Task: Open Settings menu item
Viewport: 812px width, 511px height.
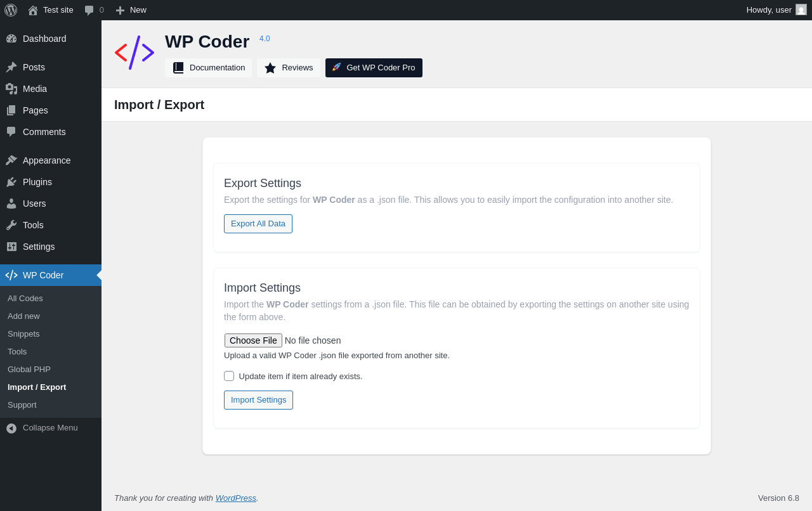Action: coord(51,247)
